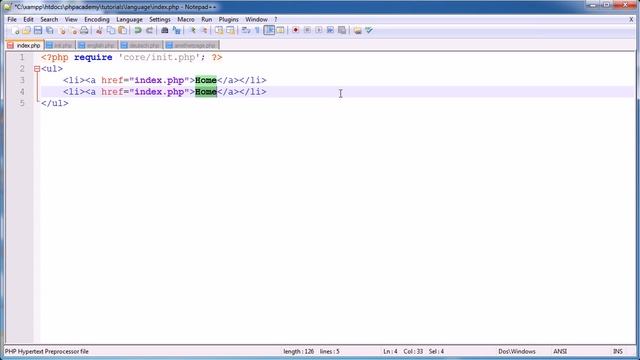
Task: Toggle the indent guide button
Action: point(269,31)
